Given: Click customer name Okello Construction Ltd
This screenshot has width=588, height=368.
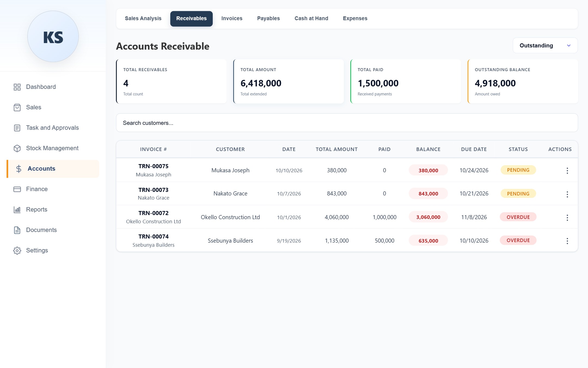Looking at the screenshot, I should click(x=230, y=217).
